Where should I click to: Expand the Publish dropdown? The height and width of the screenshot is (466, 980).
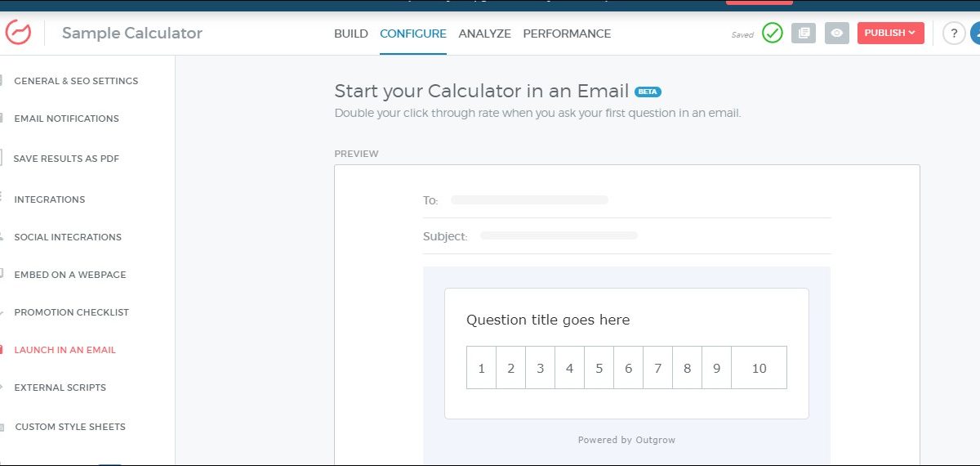[890, 33]
